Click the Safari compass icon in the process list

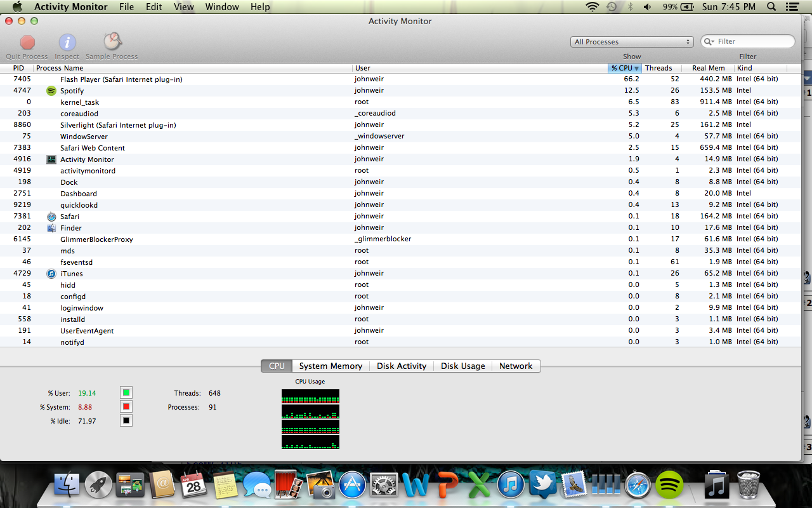(51, 217)
